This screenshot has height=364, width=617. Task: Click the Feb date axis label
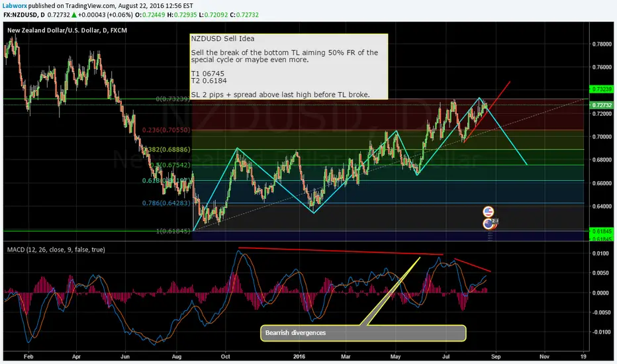tap(28, 357)
